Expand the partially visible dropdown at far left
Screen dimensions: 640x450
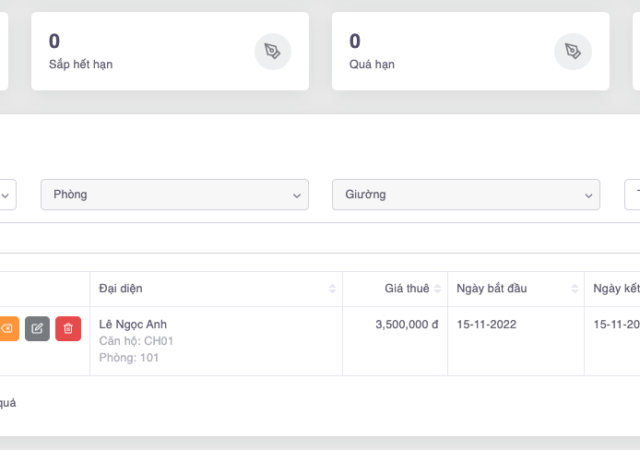point(7,195)
